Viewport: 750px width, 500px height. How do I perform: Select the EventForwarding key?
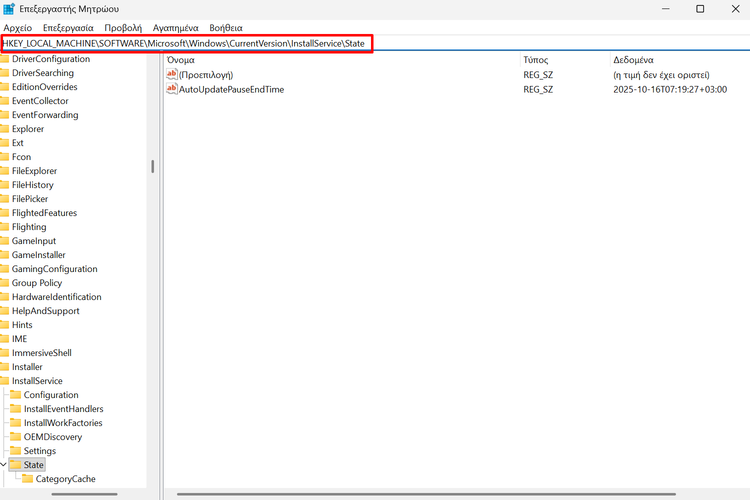[45, 115]
